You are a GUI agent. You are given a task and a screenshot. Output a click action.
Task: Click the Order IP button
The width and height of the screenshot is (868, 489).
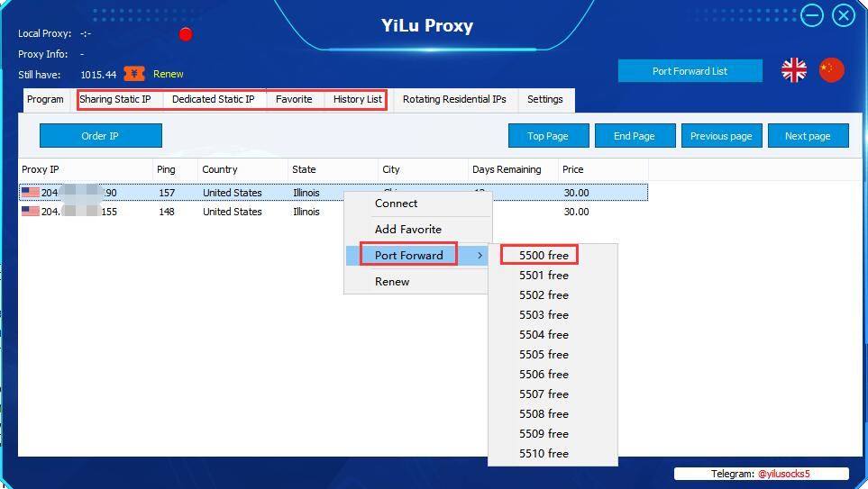[101, 135]
